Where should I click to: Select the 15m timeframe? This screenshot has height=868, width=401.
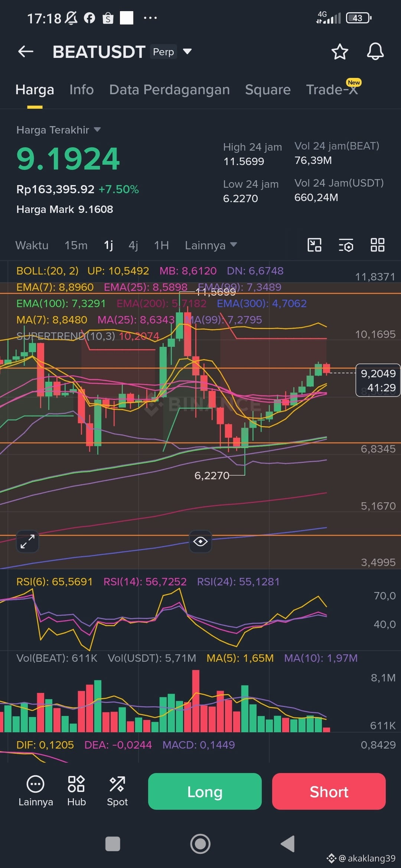76,245
